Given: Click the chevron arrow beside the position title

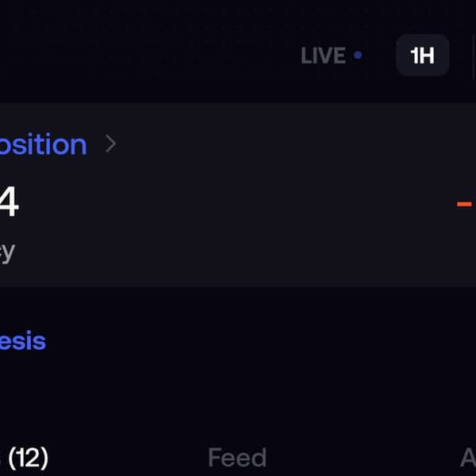Looking at the screenshot, I should [110, 144].
